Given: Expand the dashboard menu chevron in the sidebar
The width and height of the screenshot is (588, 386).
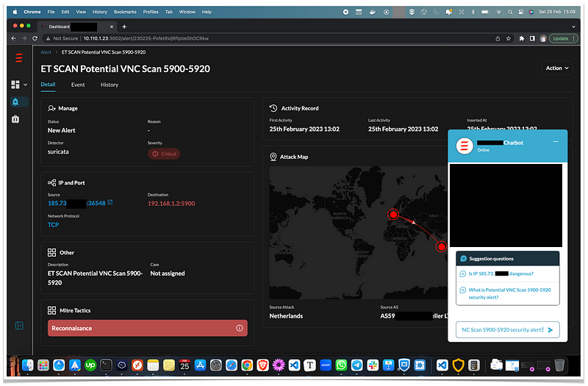Looking at the screenshot, I should (26, 85).
